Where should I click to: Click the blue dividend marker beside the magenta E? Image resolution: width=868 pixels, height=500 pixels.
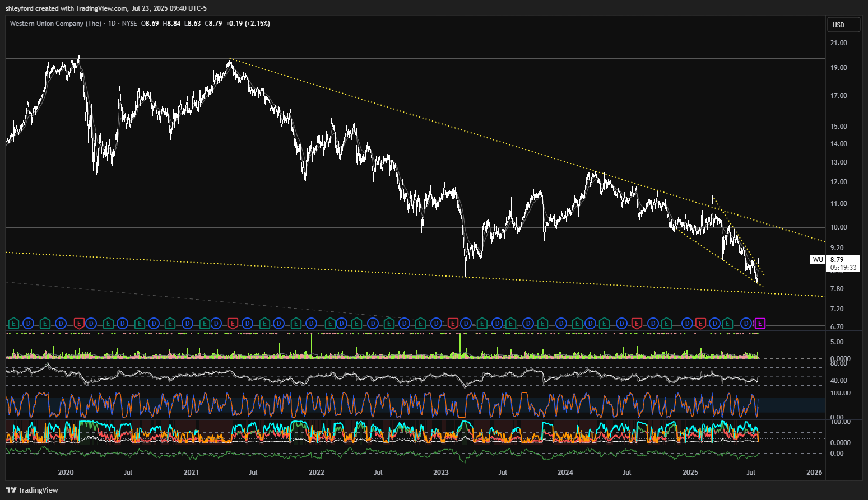click(x=746, y=323)
